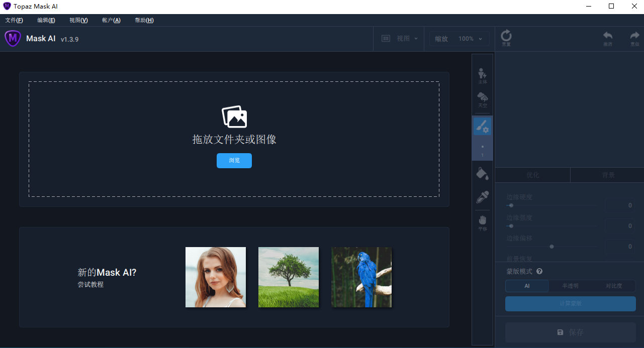
Task: Click the 计算蒙版 compute mask button
Action: 571,304
